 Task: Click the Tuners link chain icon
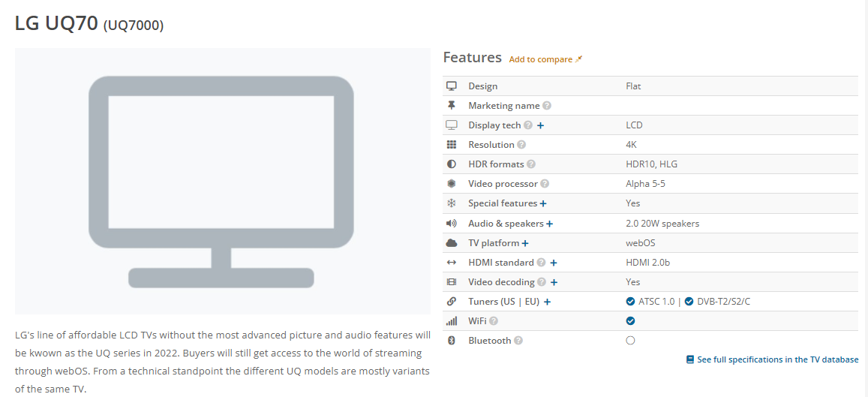pos(451,302)
